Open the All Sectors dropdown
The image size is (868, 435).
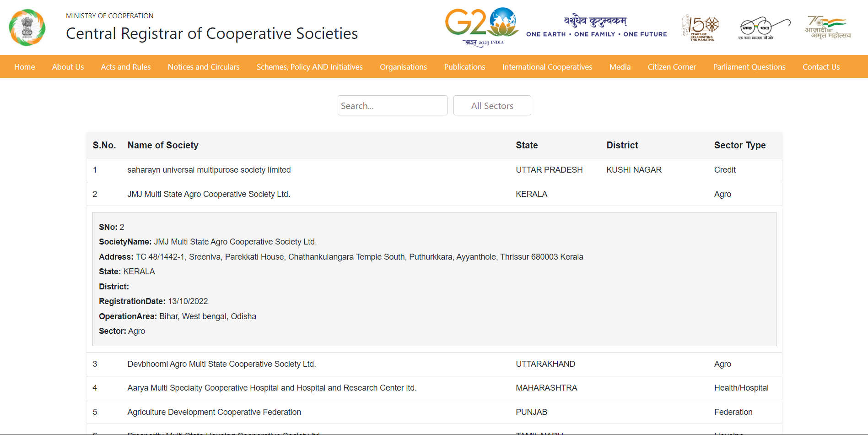(x=492, y=105)
